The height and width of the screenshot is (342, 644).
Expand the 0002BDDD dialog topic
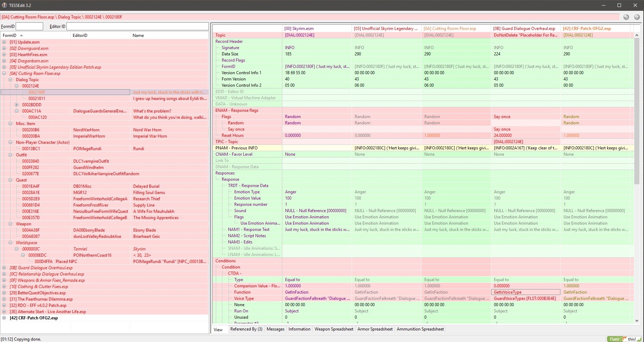(x=17, y=105)
